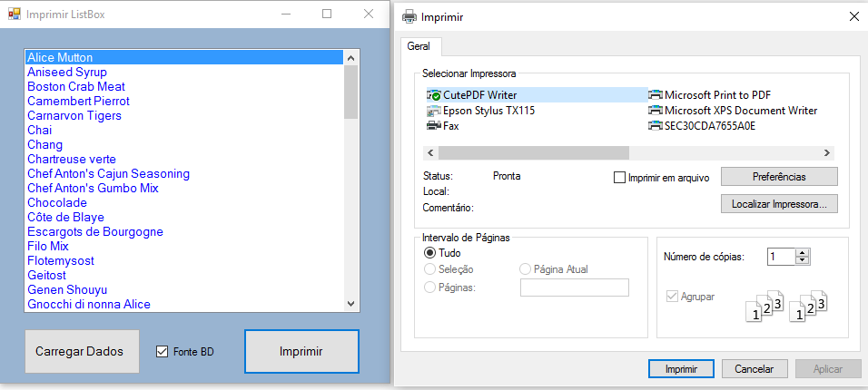868x390 pixels.
Task: Click the listbox scroll down arrow
Action: (351, 303)
